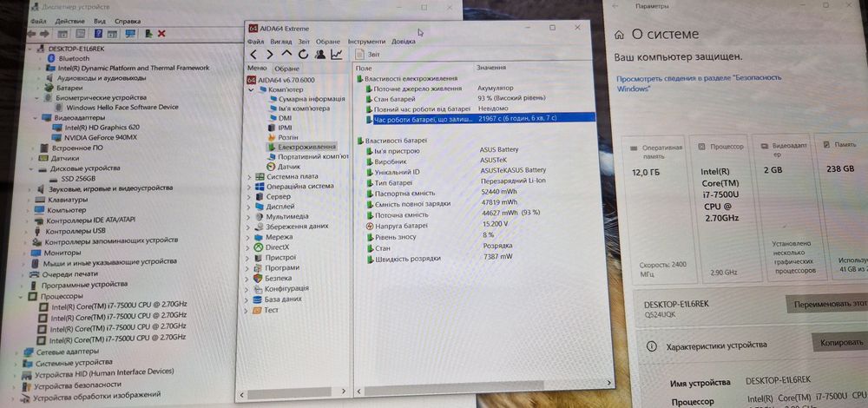
Task: Go forward with AIDA64's right arrow
Action: click(x=270, y=54)
